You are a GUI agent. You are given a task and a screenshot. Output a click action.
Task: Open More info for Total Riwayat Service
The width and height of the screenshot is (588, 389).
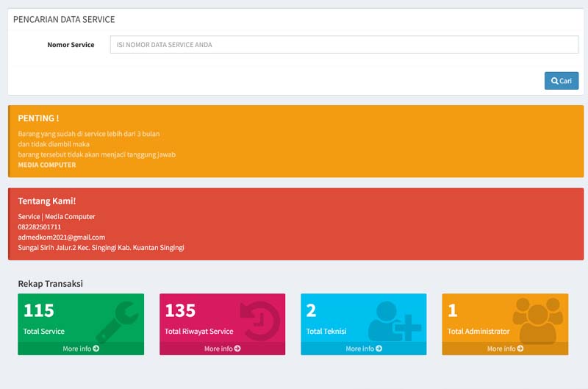(x=218, y=349)
